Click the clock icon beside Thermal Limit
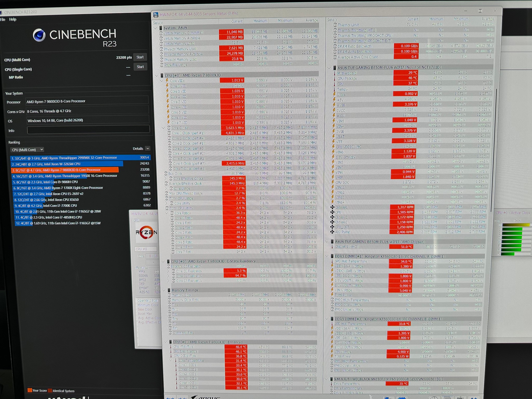The width and height of the screenshot is (532, 399). 335,25
